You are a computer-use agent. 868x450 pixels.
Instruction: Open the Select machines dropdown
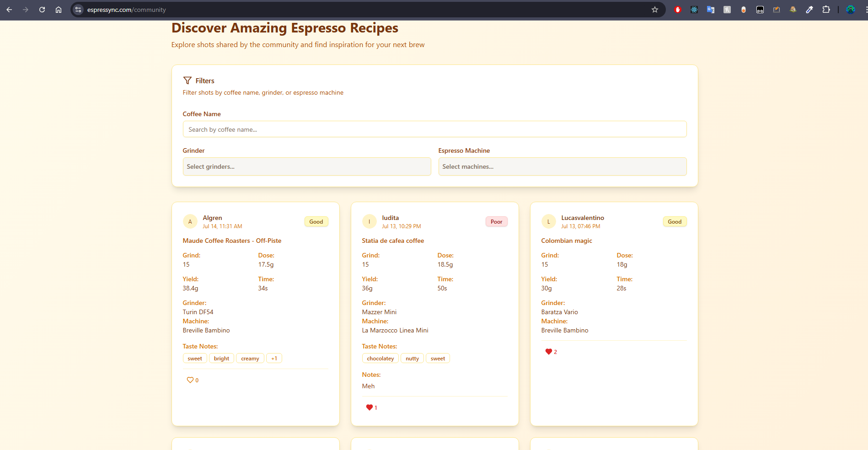pyautogui.click(x=563, y=166)
